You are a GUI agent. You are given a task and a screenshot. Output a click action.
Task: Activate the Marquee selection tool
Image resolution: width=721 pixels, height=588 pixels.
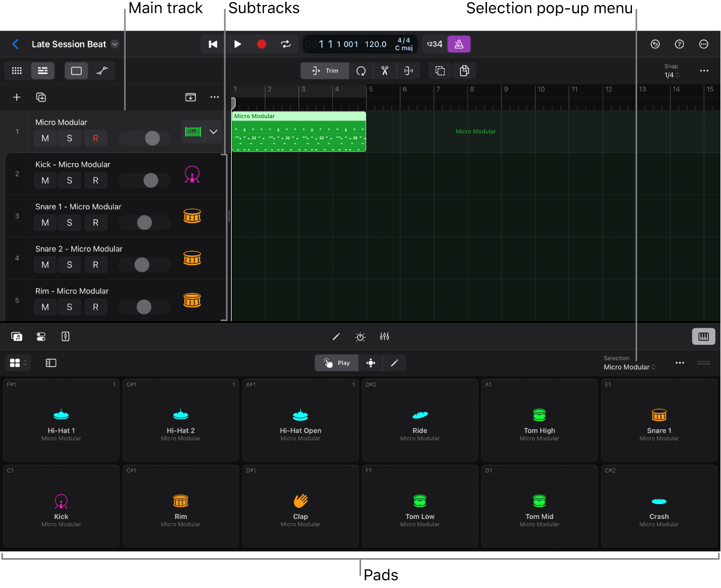[x=440, y=71]
